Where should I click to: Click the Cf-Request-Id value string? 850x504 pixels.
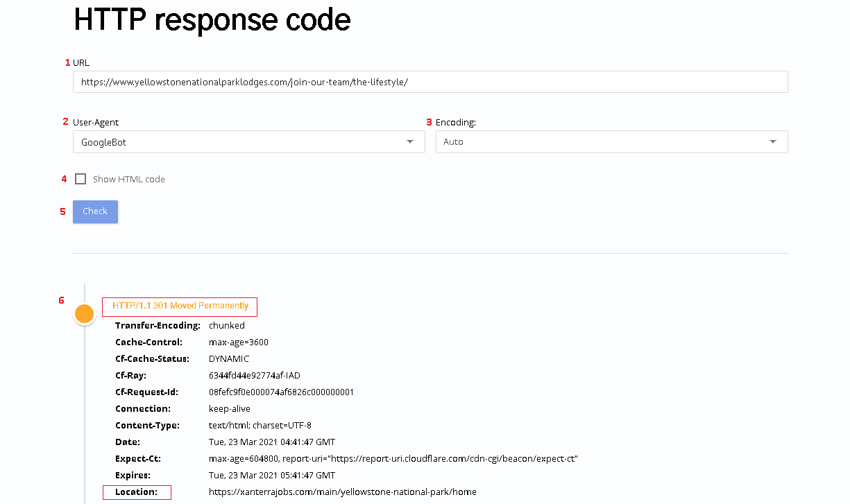click(281, 392)
